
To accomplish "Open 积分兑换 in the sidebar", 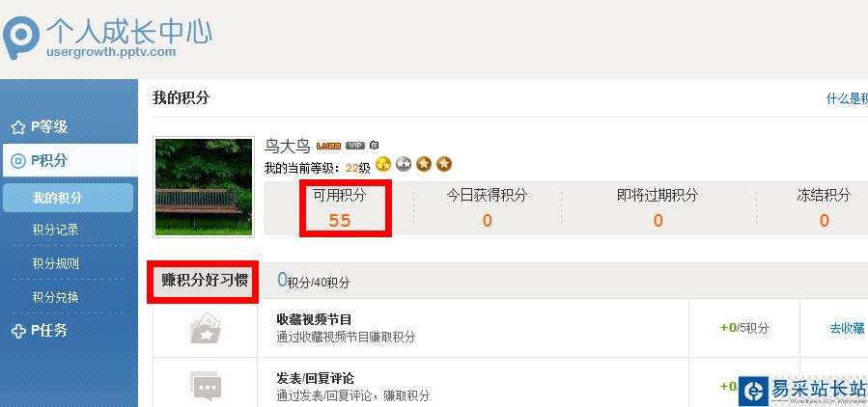I will tap(55, 297).
